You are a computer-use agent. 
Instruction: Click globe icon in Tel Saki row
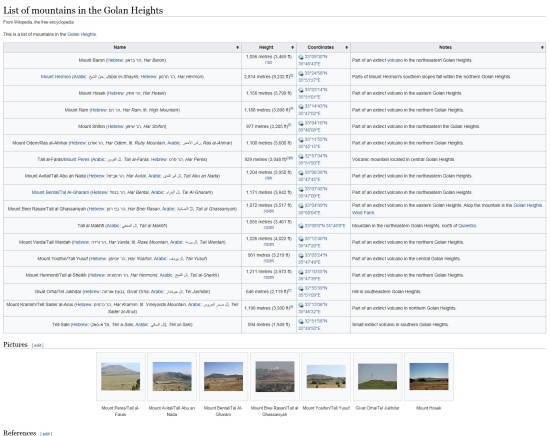pos(301,321)
